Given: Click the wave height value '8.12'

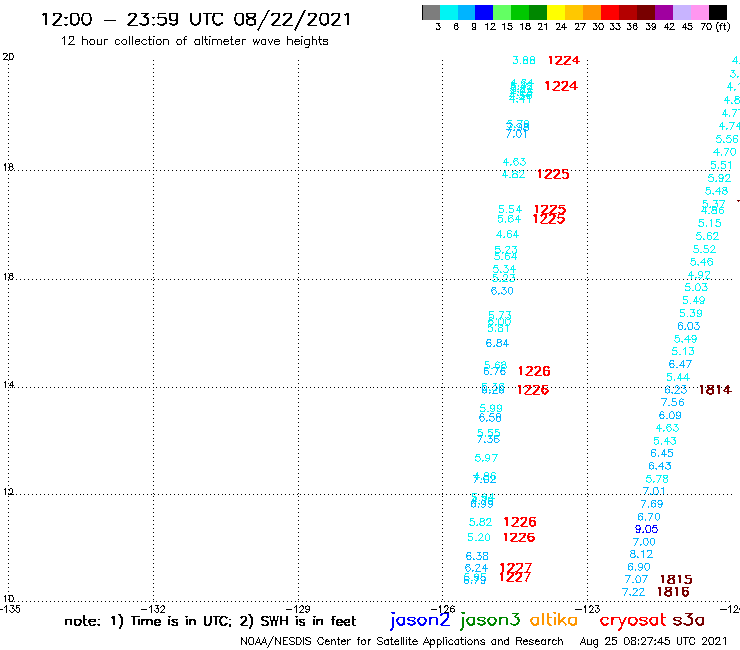Looking at the screenshot, I should pos(641,554).
